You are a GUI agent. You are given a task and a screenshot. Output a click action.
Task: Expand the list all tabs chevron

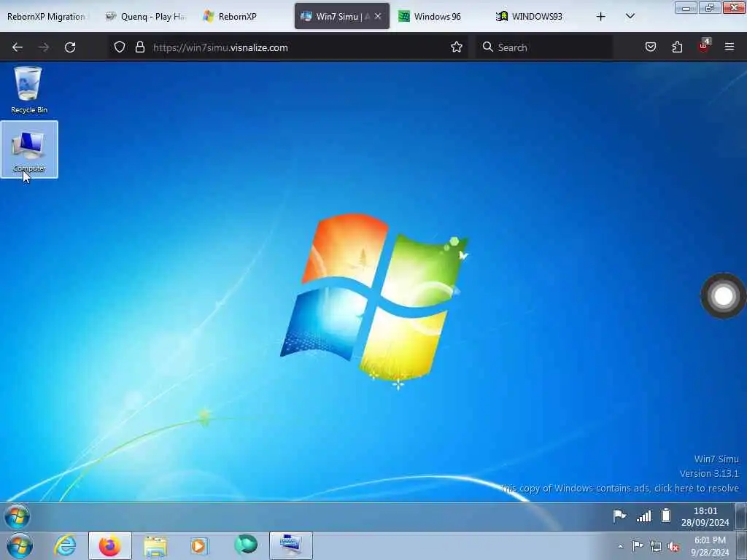[x=630, y=16]
